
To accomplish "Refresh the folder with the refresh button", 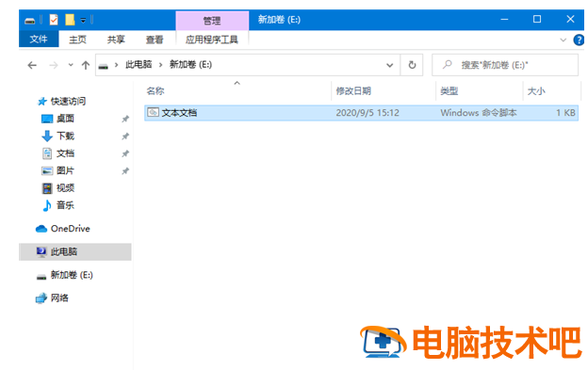I will click(x=412, y=65).
